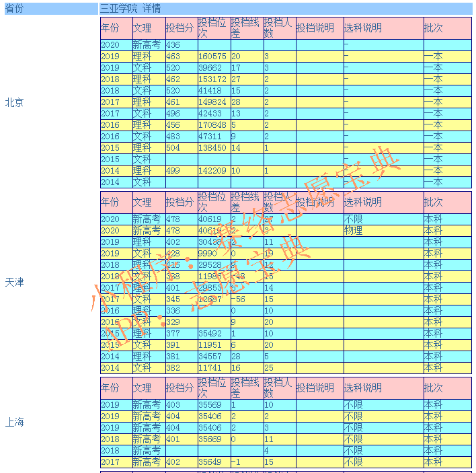
Task: Click 投档位次 header in the 北京 table
Action: click(214, 28)
